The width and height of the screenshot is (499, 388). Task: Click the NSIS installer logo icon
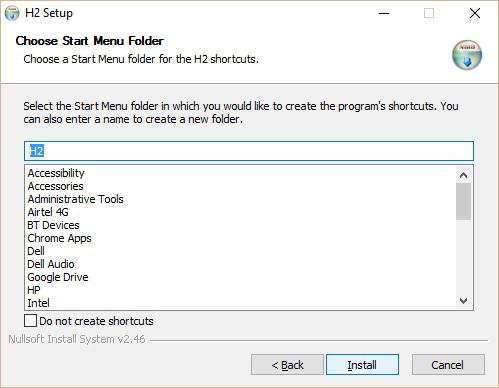pos(467,55)
